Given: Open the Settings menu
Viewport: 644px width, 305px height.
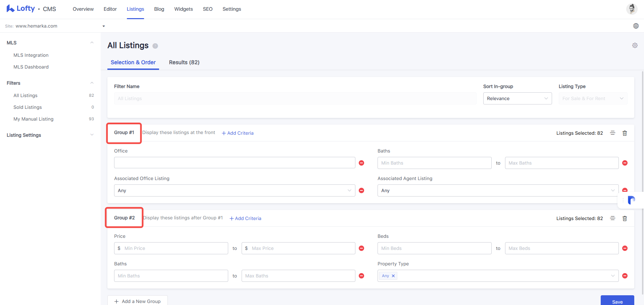Looking at the screenshot, I should [232, 9].
